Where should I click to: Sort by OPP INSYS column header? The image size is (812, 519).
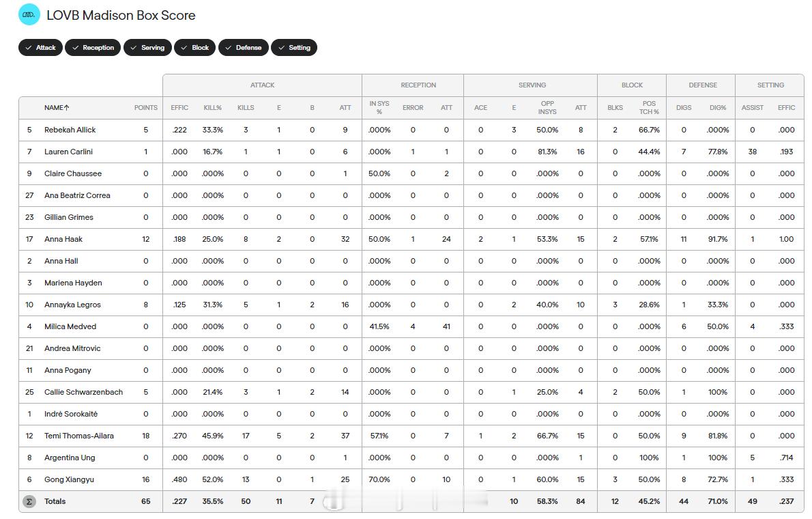coord(547,108)
